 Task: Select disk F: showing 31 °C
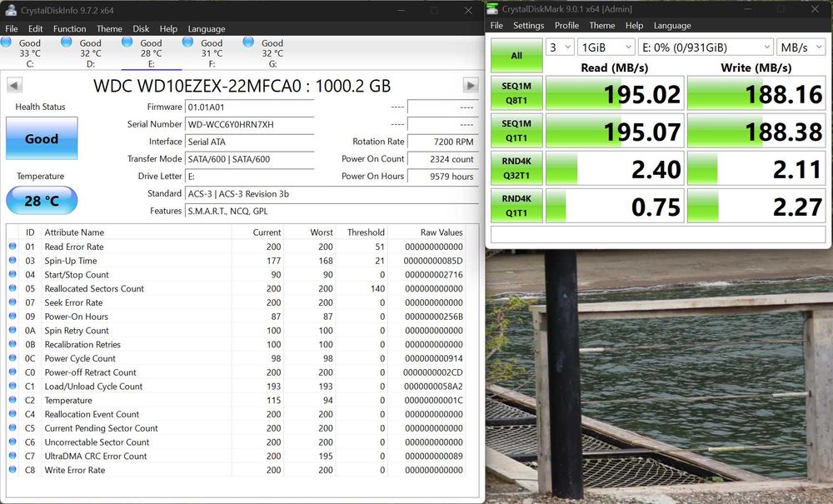(212, 53)
